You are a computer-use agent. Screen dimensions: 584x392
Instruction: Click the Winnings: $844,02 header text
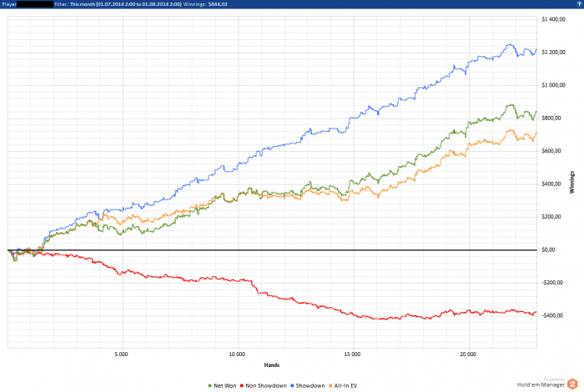205,4
